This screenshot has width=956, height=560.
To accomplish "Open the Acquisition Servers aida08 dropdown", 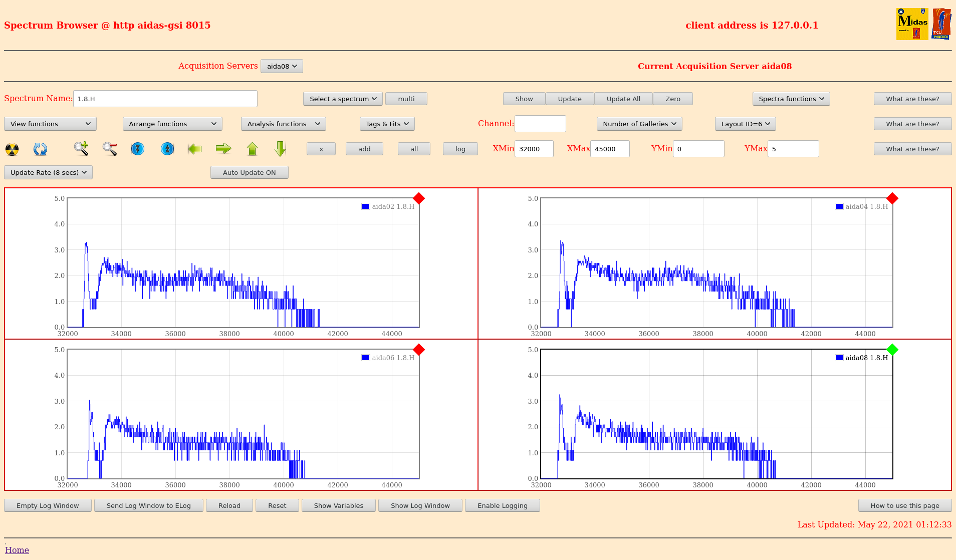I will tap(282, 66).
